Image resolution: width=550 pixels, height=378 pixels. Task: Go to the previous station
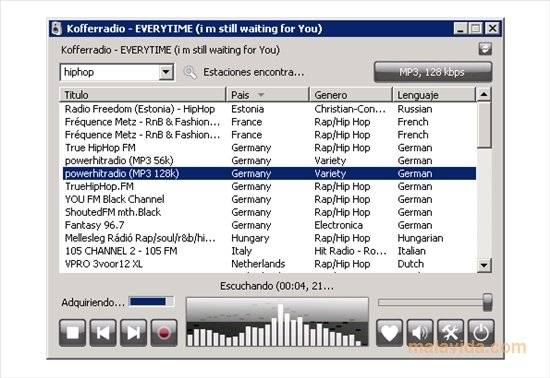[x=103, y=332]
